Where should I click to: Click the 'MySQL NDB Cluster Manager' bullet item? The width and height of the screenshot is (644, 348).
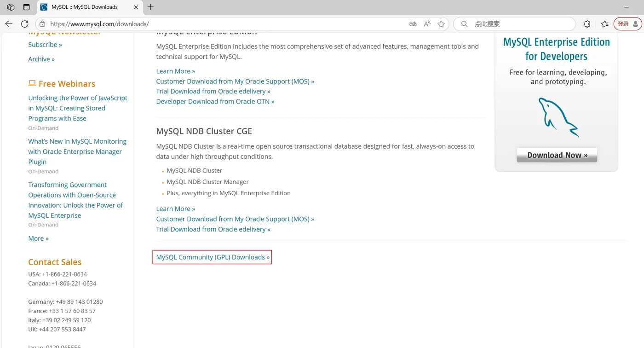click(207, 181)
